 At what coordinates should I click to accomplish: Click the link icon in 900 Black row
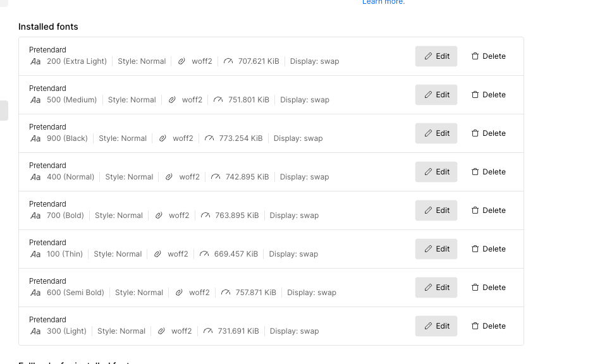click(x=163, y=138)
